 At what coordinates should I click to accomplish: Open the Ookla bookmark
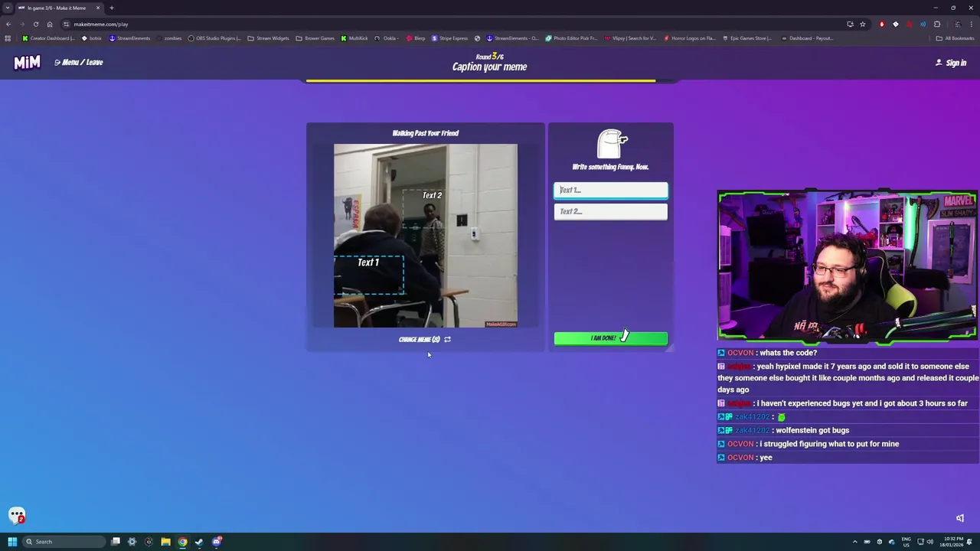click(x=387, y=38)
